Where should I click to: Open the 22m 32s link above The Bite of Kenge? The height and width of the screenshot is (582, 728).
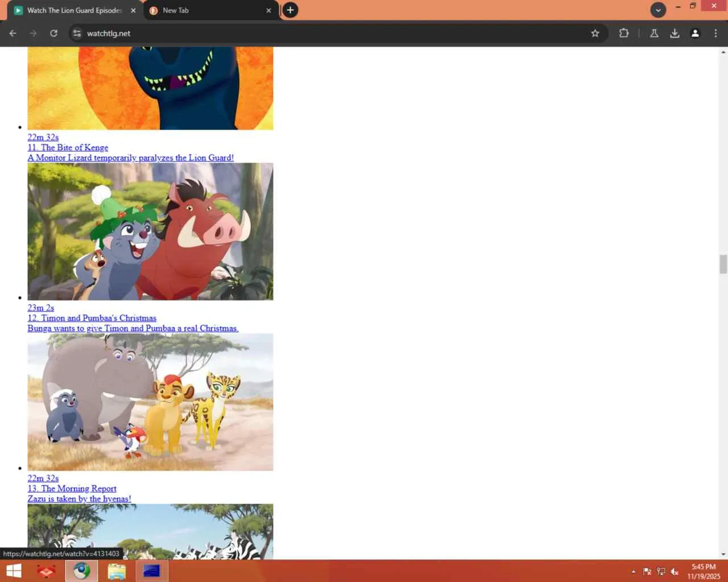43,138
